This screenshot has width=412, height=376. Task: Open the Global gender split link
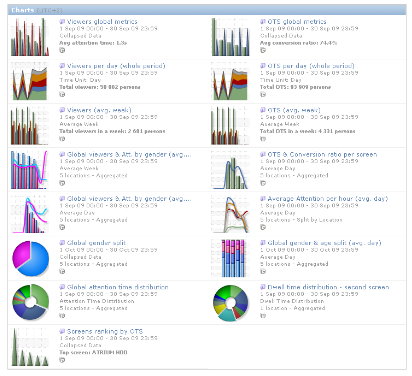tap(96, 243)
